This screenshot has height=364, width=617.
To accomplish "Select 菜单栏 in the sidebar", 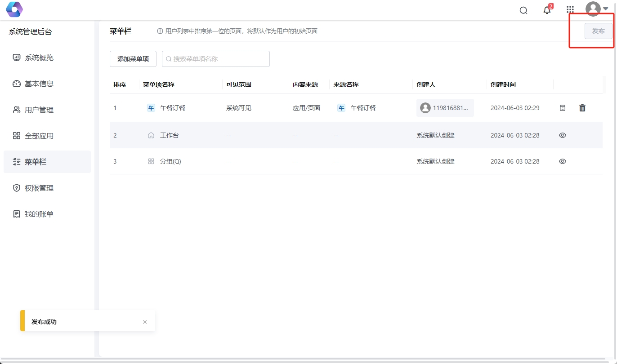I will (39, 161).
